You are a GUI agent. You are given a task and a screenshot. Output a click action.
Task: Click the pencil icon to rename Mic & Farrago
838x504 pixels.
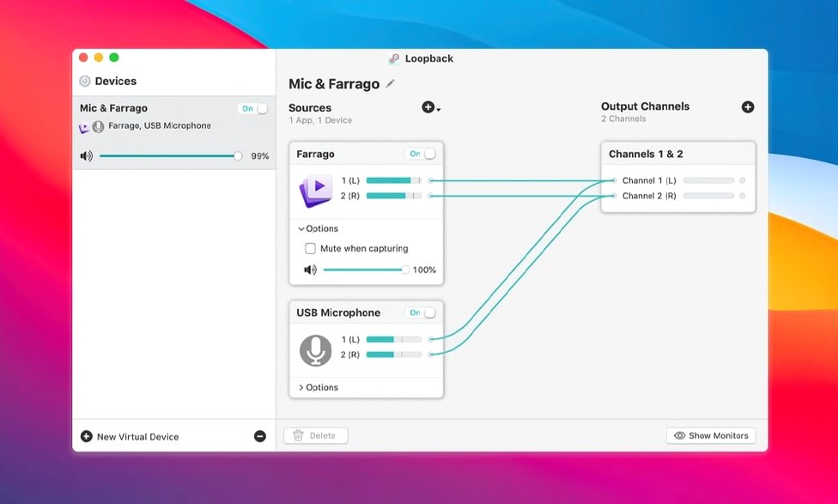pos(391,83)
